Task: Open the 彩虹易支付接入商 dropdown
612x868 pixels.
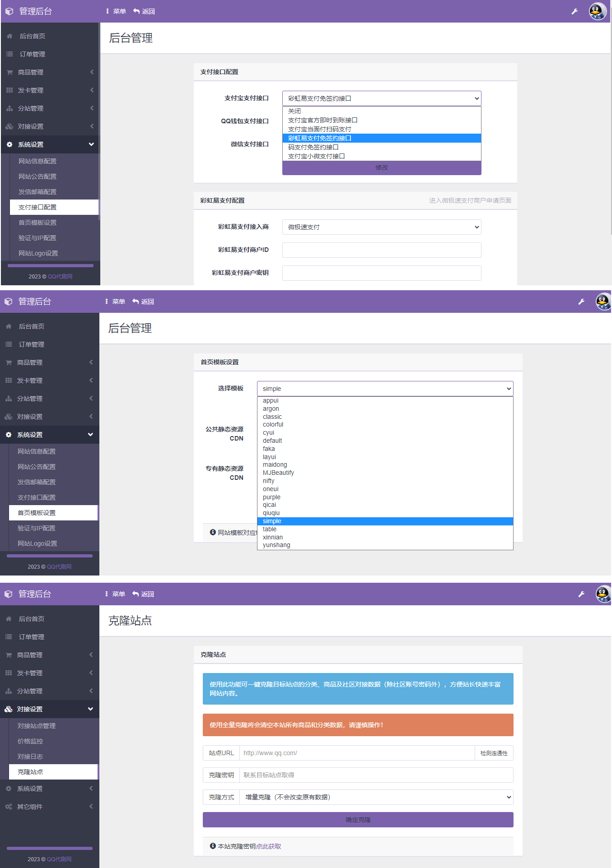Action: coord(381,227)
